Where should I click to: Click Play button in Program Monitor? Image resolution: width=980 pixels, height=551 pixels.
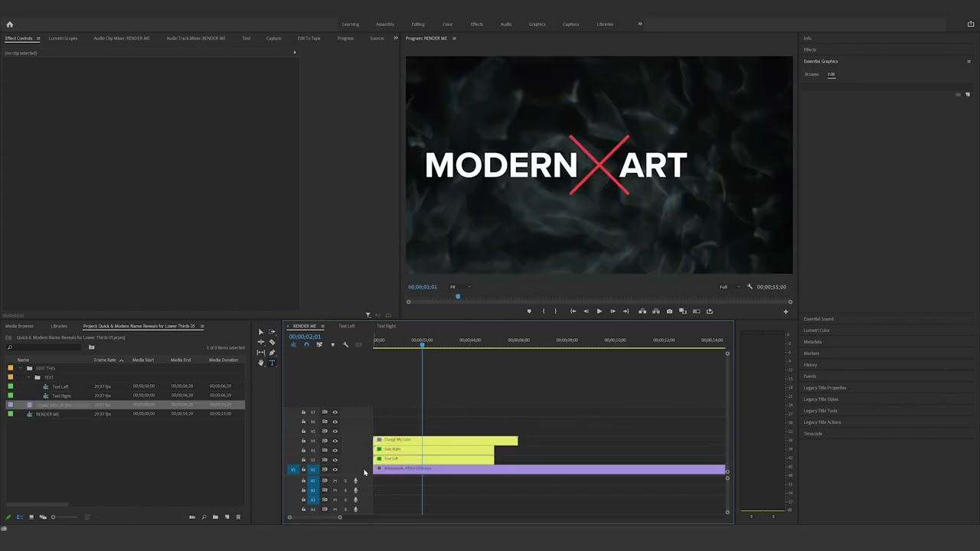coord(599,311)
